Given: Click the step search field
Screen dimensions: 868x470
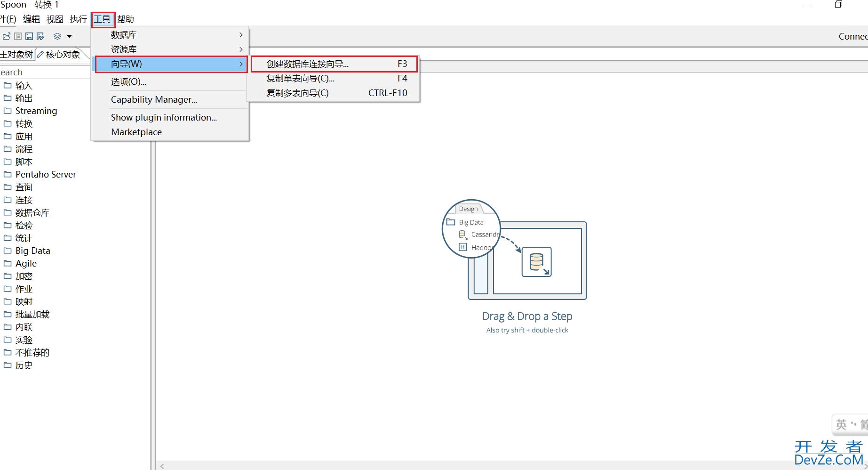Looking at the screenshot, I should click(x=45, y=72).
